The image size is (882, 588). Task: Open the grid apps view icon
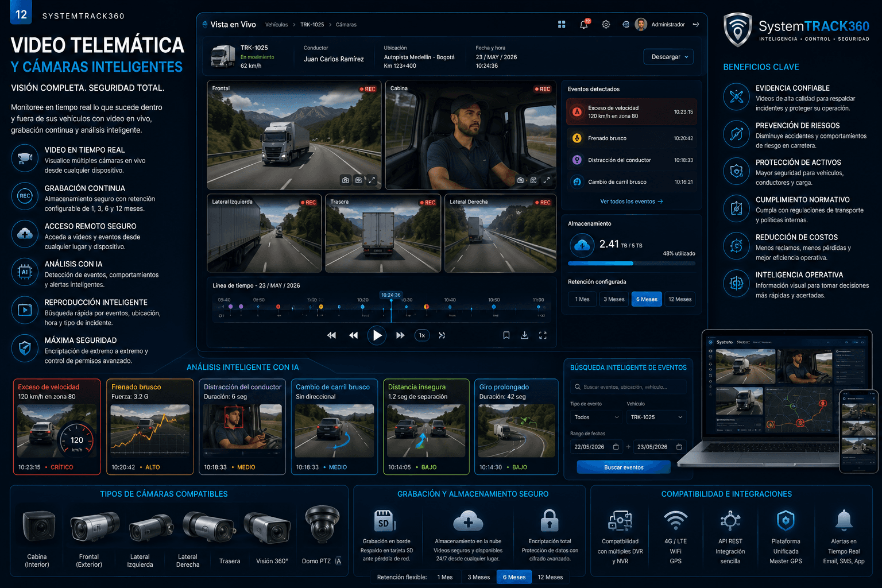click(x=562, y=24)
